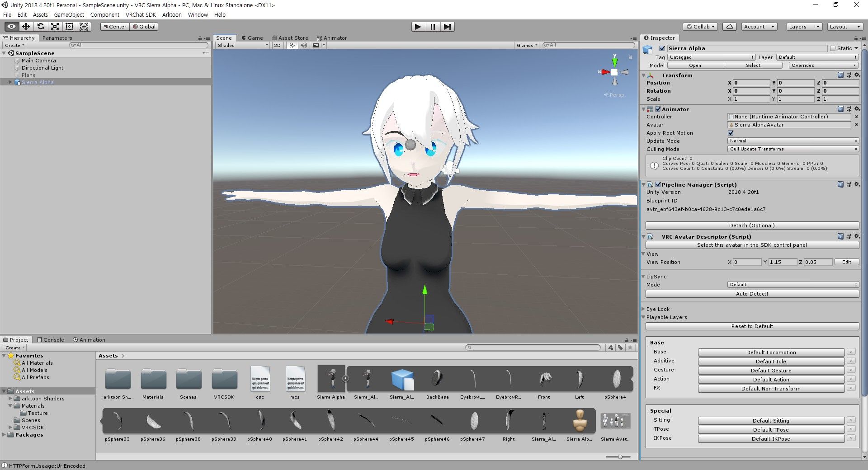The height and width of the screenshot is (470, 868).
Task: Click Select this avatar in SDK panel
Action: [752, 245]
